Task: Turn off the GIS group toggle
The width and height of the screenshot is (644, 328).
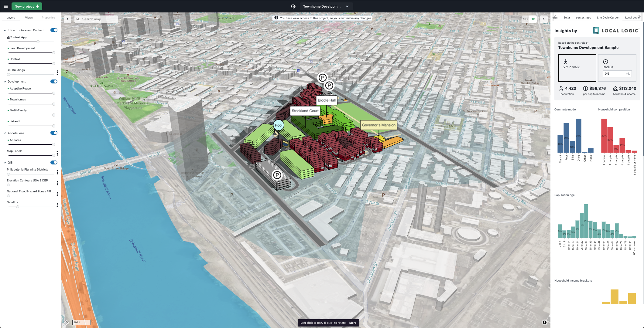Action: [54, 162]
